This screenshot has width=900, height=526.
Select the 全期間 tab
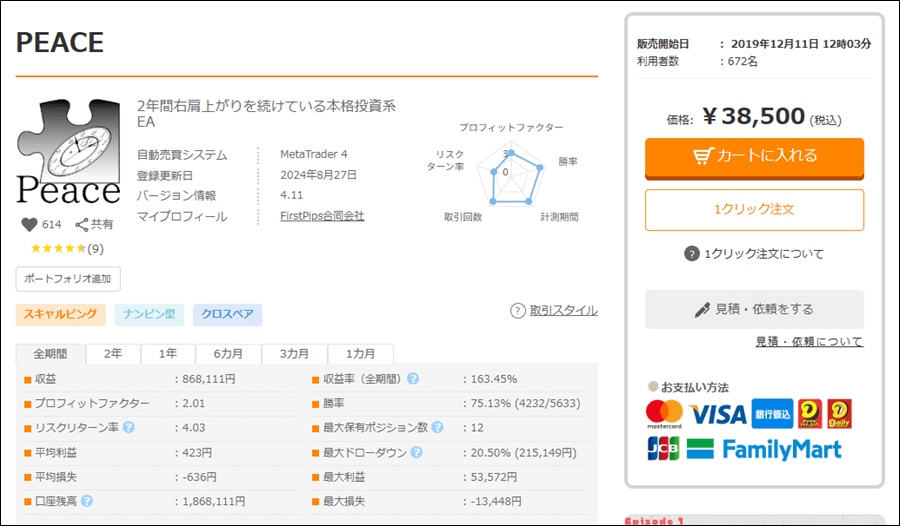pyautogui.click(x=50, y=354)
